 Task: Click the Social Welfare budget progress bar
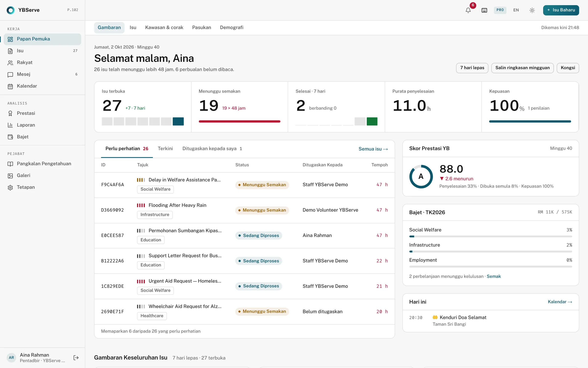click(x=490, y=237)
